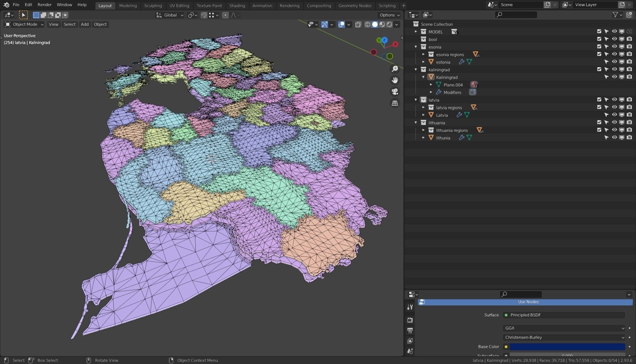Switch to the Shading workspace tab
The width and height of the screenshot is (636, 364).
point(237,6)
